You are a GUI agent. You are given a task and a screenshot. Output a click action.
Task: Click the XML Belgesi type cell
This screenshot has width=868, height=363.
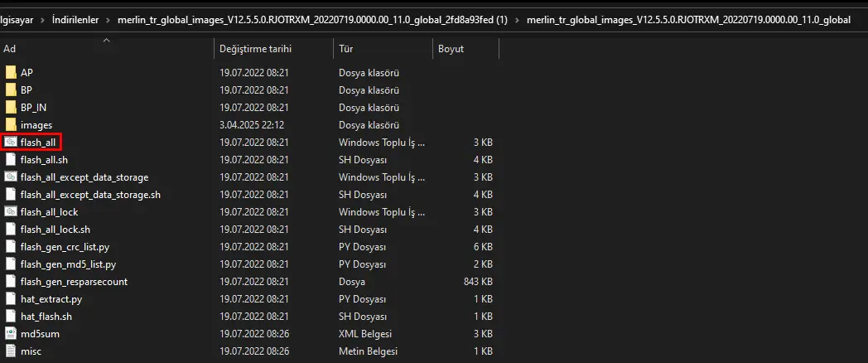click(365, 334)
